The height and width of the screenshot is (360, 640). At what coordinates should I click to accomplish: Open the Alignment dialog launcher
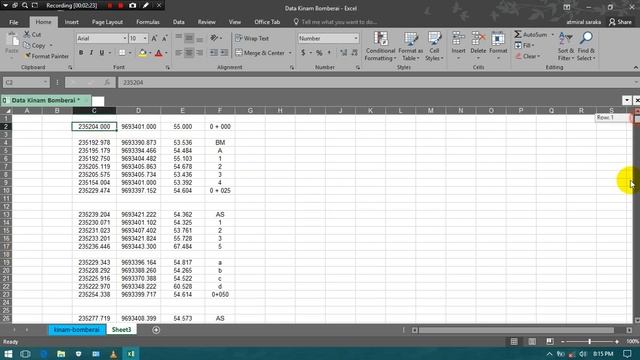click(292, 68)
